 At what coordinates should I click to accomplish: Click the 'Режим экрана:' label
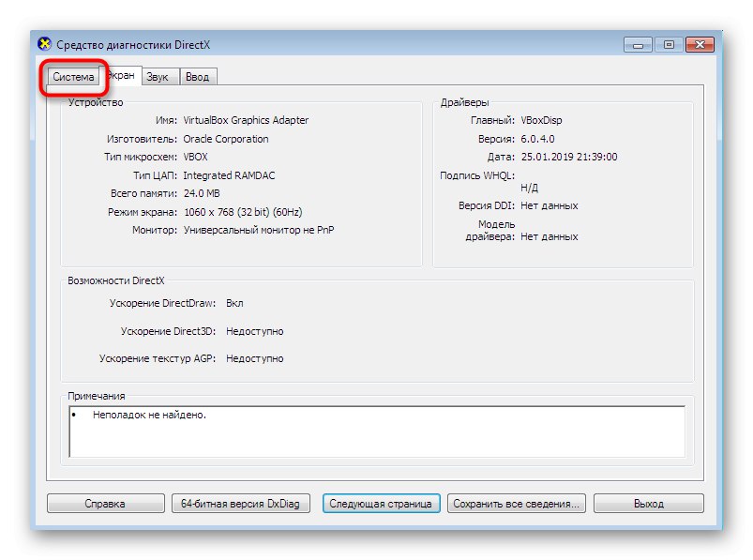143,212
